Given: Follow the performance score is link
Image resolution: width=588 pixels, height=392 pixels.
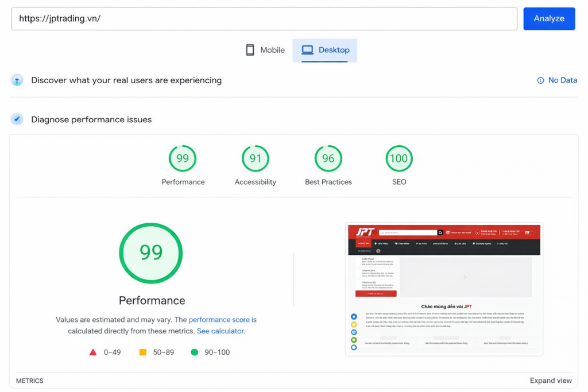Looking at the screenshot, I should (223, 320).
